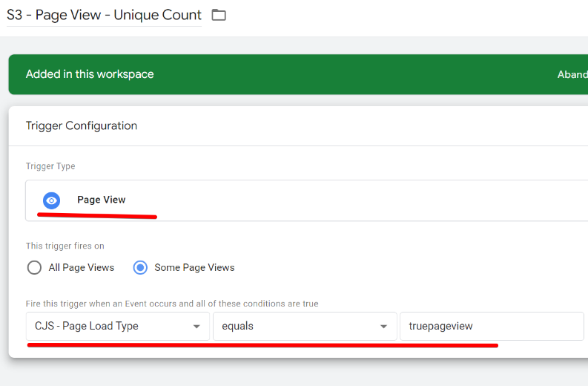Click the truepageview value input field
Image resolution: width=588 pixels, height=386 pixels.
point(492,326)
